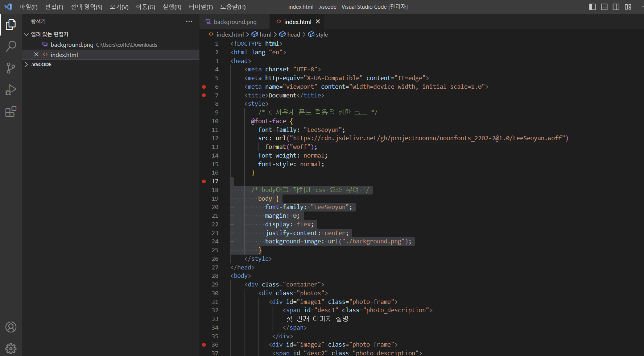The height and width of the screenshot is (356, 644).
Task: Switch to the background.png tab
Action: tap(235, 22)
